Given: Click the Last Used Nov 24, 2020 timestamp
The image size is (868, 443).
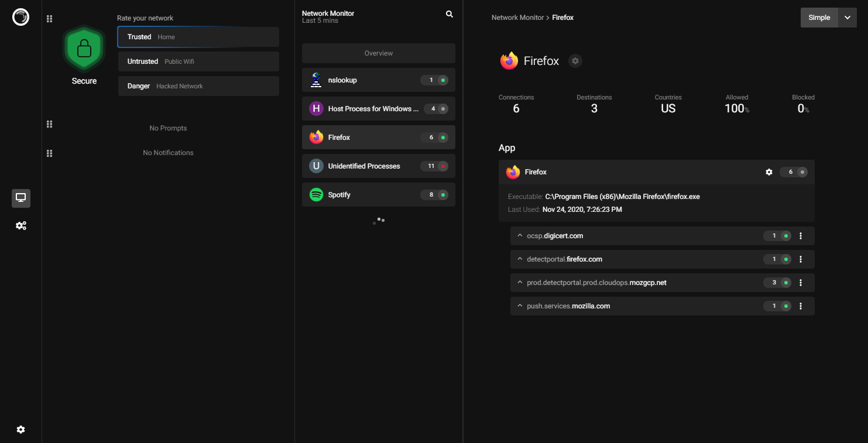Looking at the screenshot, I should coord(582,209).
